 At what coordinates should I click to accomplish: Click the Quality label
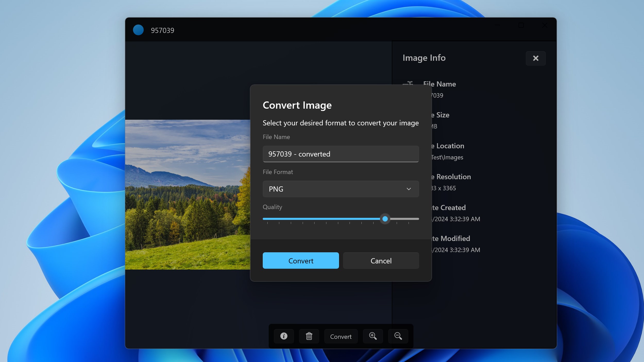(x=272, y=207)
